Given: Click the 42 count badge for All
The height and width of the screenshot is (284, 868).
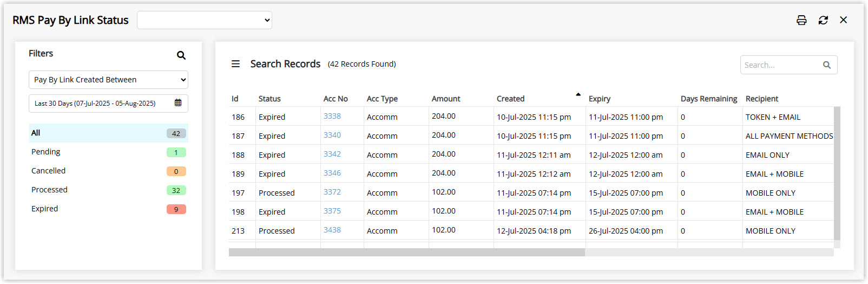Looking at the screenshot, I should point(176,133).
